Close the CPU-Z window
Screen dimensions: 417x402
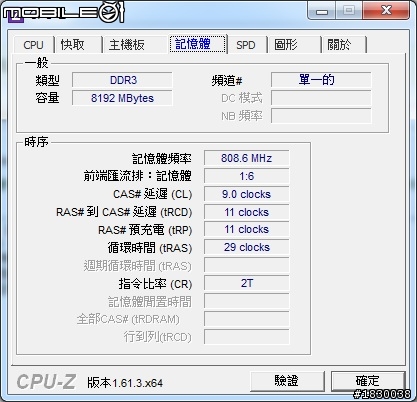tap(386, 10)
